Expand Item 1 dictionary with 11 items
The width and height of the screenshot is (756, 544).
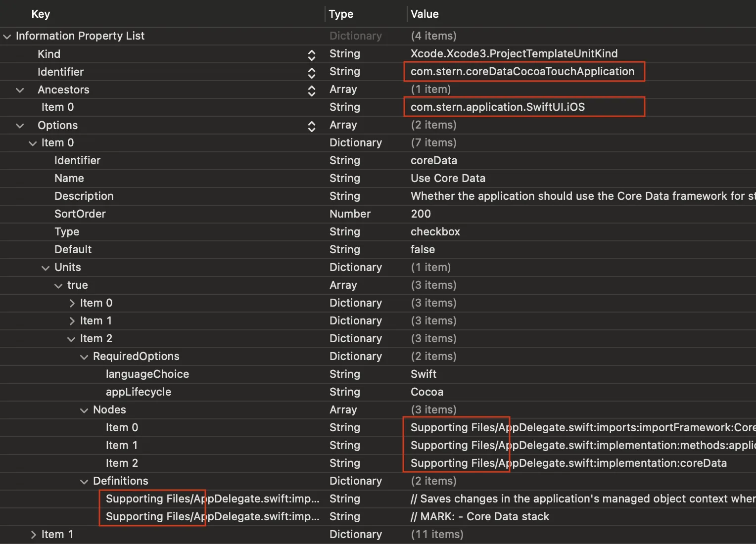click(x=33, y=535)
